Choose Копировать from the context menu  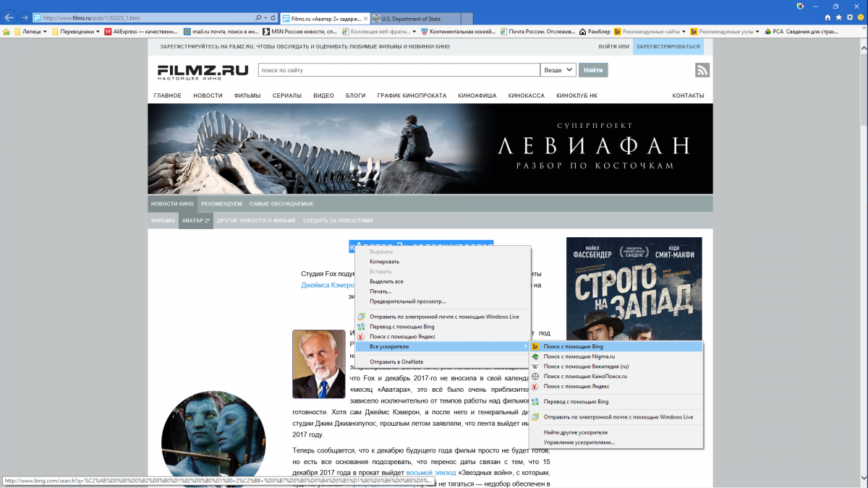pyautogui.click(x=443, y=262)
